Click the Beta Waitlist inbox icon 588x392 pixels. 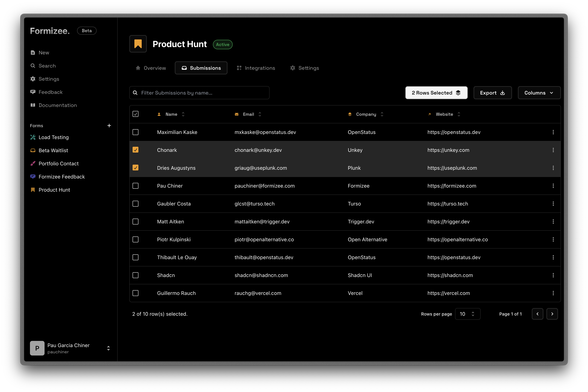tap(33, 150)
